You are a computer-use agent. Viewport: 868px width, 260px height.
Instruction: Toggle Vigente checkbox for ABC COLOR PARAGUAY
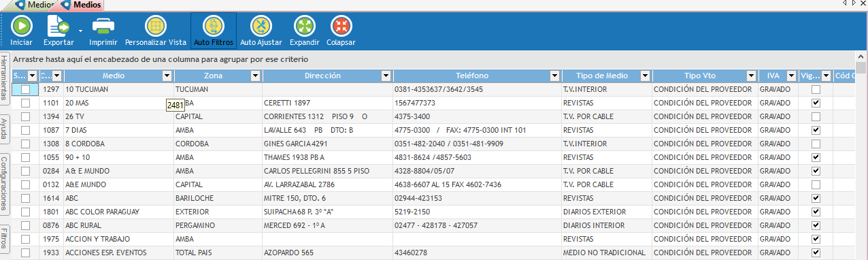[x=816, y=212]
